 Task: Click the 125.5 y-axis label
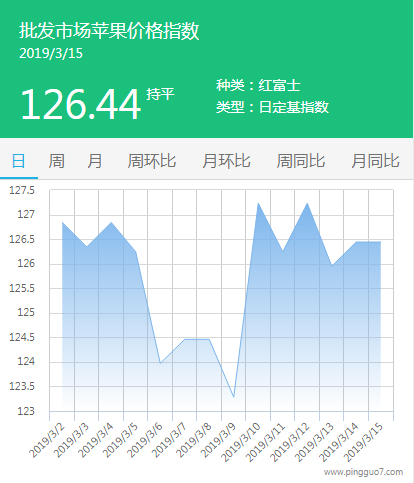tap(22, 288)
